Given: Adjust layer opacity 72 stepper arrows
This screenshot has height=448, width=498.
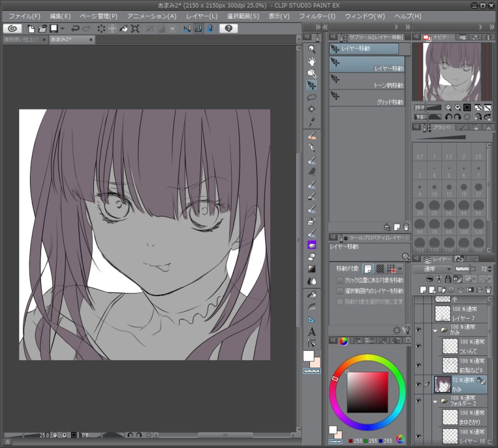Looking at the screenshot, I should point(489,269).
